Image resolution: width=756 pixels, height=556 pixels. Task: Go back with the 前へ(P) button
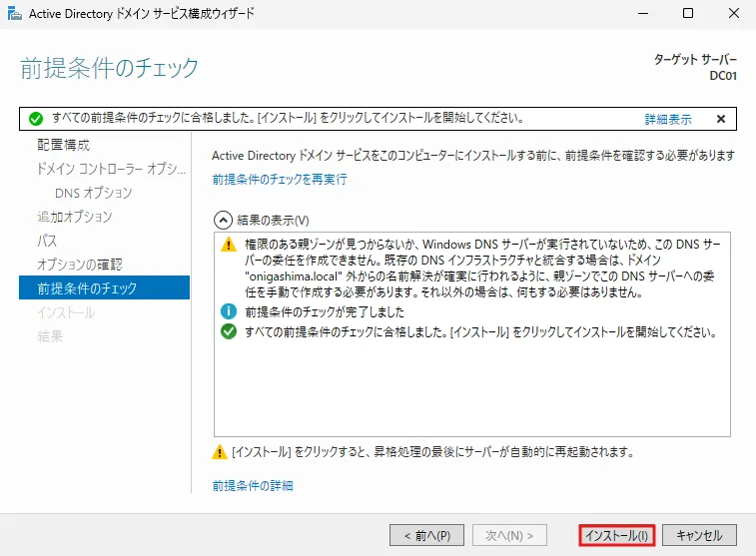[x=426, y=535]
